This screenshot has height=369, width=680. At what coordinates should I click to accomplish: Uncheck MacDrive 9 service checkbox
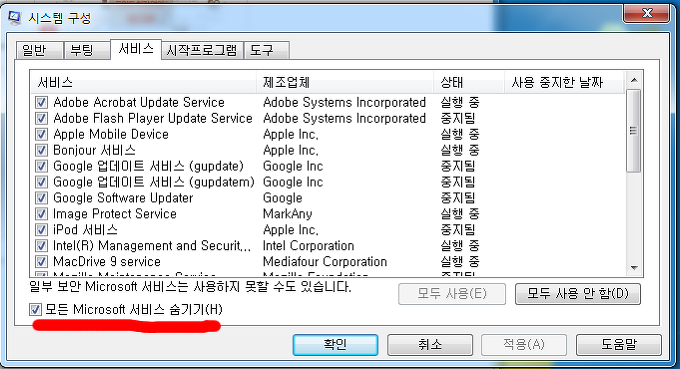click(41, 262)
